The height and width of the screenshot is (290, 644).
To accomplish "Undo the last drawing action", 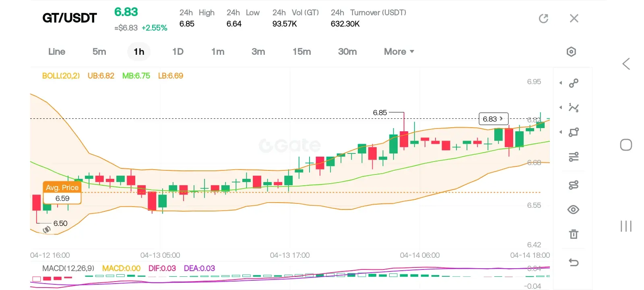I will pos(574,263).
